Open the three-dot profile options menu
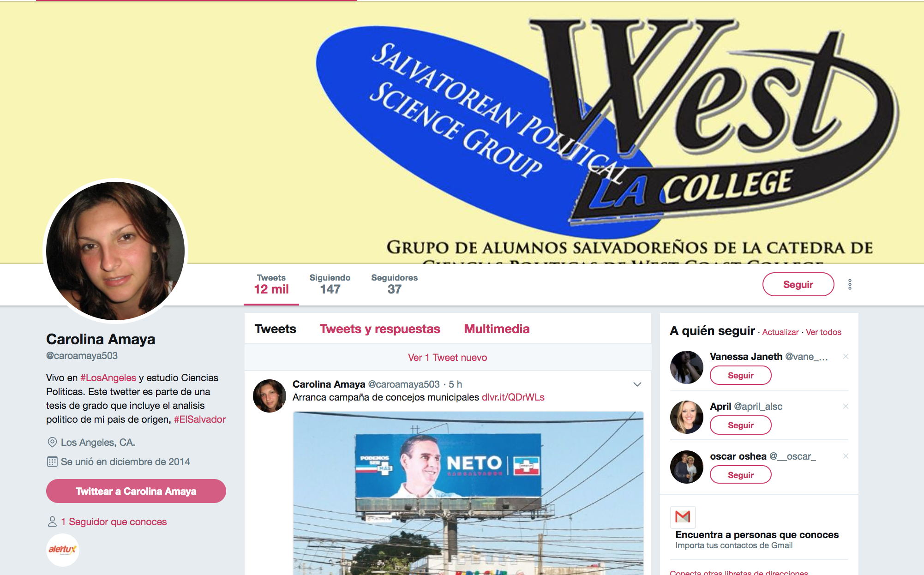924x575 pixels. coord(850,284)
